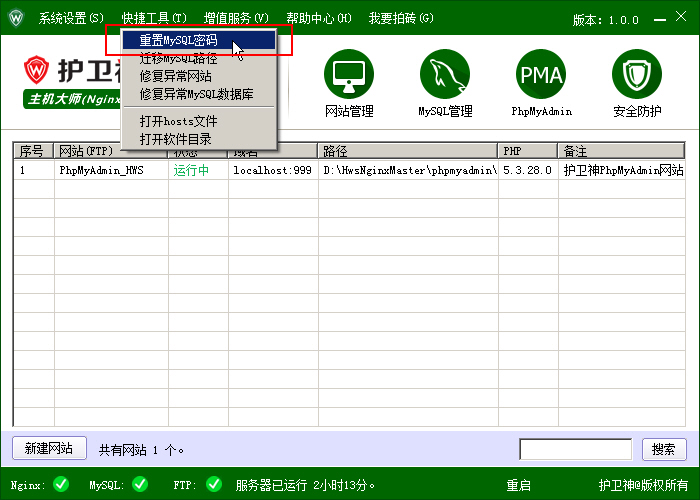700x500 pixels.
Task: Click the 服务器已运行 uptime text
Action: [305, 485]
